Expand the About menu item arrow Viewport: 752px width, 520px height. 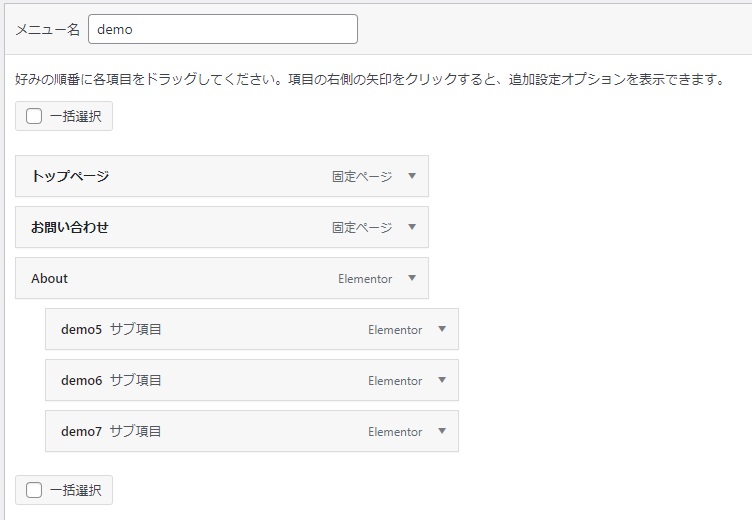coord(411,278)
